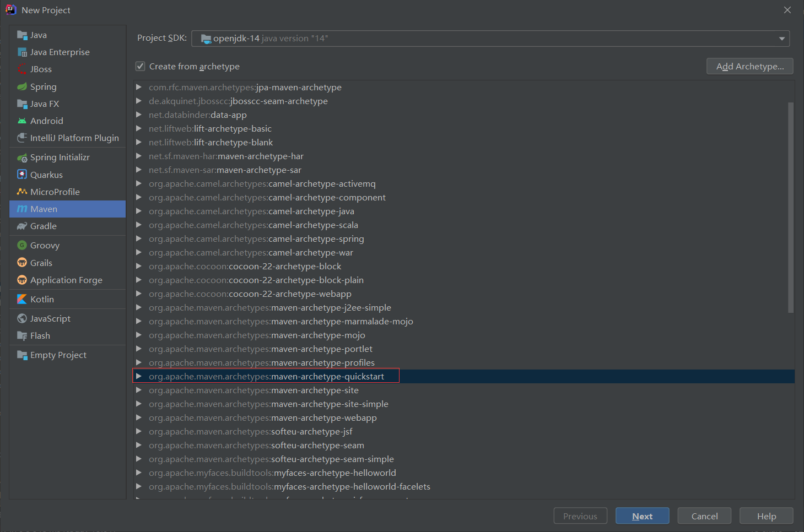This screenshot has height=532, width=804.
Task: Click the Cancel button
Action: tap(705, 516)
